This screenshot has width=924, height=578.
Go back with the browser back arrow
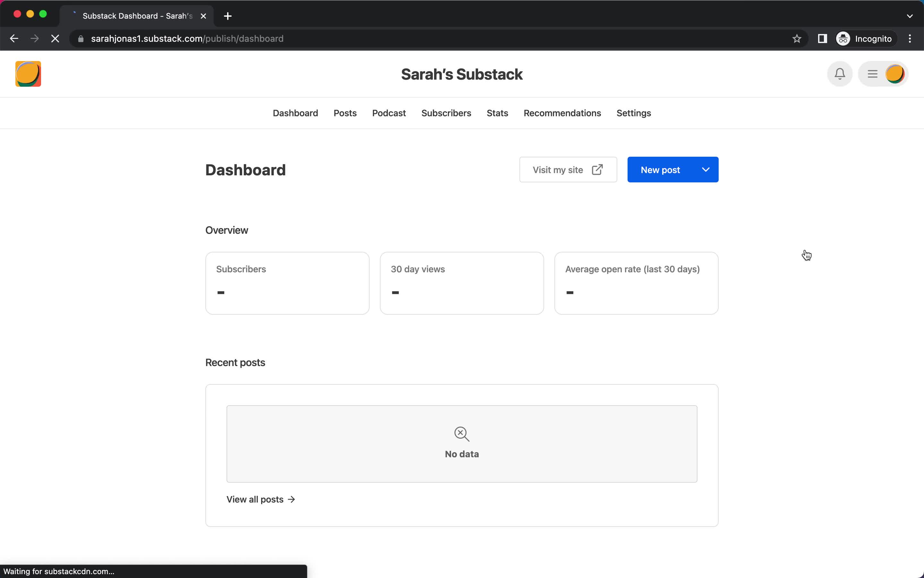pyautogui.click(x=14, y=39)
